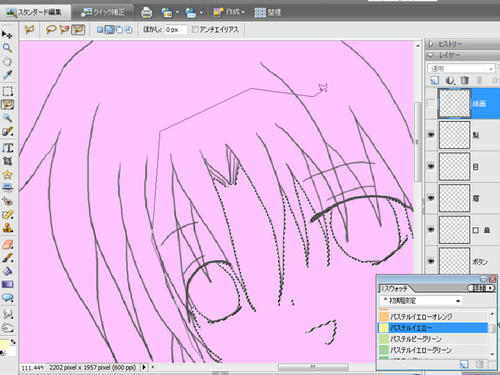The height and width of the screenshot is (375, 500).
Task: Delete layer using trash icon
Action: 465,80
